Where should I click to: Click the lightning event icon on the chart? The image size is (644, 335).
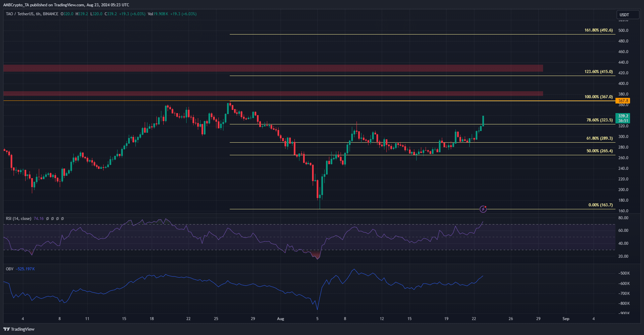[483, 209]
